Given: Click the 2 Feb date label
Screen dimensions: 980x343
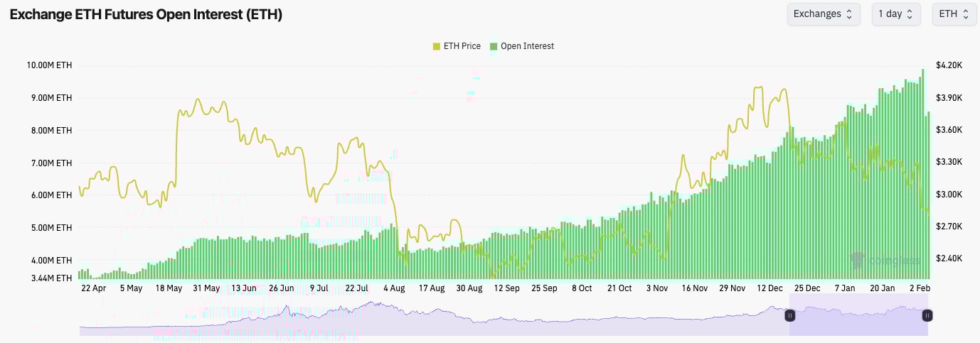Looking at the screenshot, I should coord(919,288).
